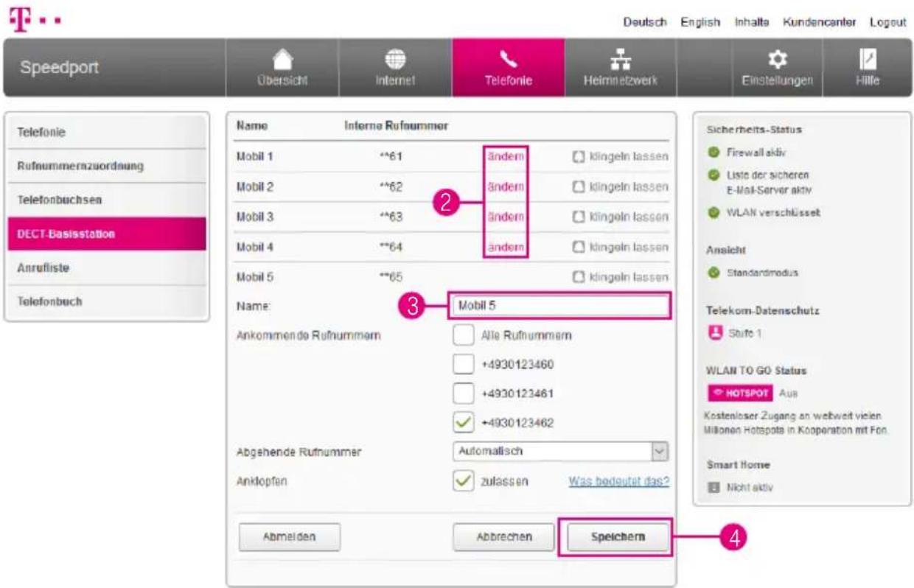Image resolution: width=914 pixels, height=588 pixels.
Task: Toggle klingeln lassen for Mobil 5
Action: [x=578, y=278]
